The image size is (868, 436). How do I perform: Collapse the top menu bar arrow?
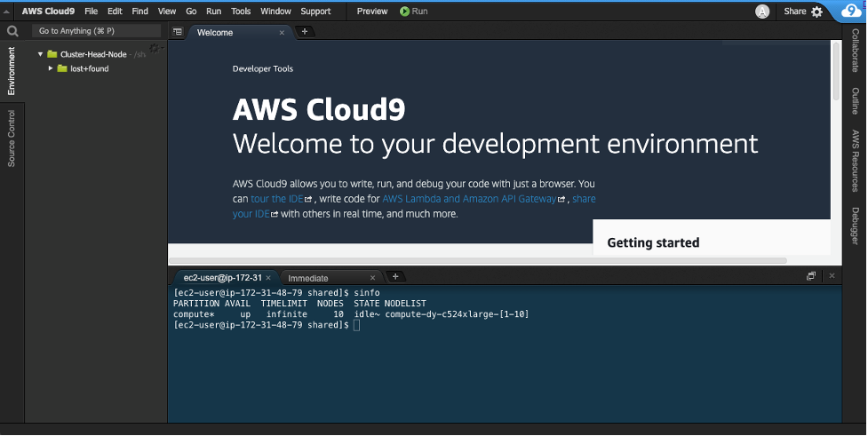(6, 12)
